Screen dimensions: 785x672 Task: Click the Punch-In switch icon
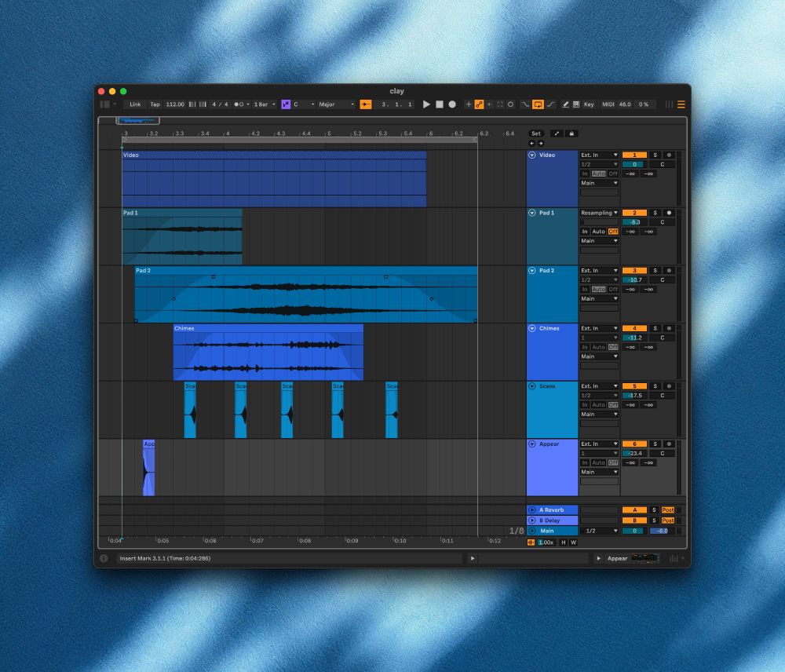[525, 104]
